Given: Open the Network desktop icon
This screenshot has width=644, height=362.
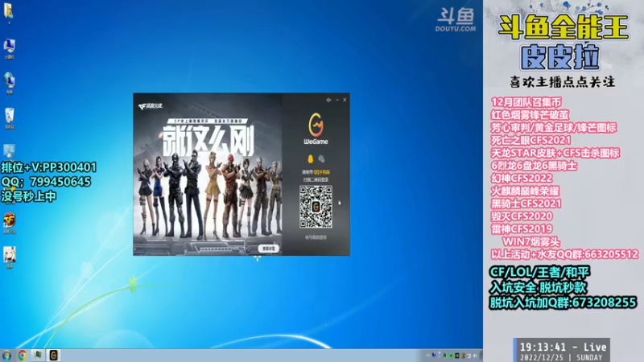Looking at the screenshot, I should [10, 80].
